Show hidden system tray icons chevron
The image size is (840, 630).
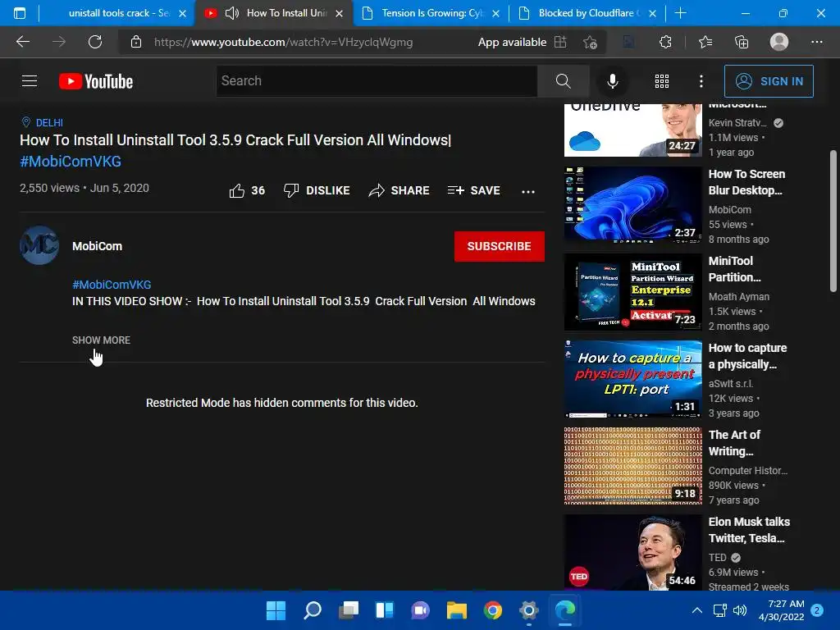click(697, 610)
